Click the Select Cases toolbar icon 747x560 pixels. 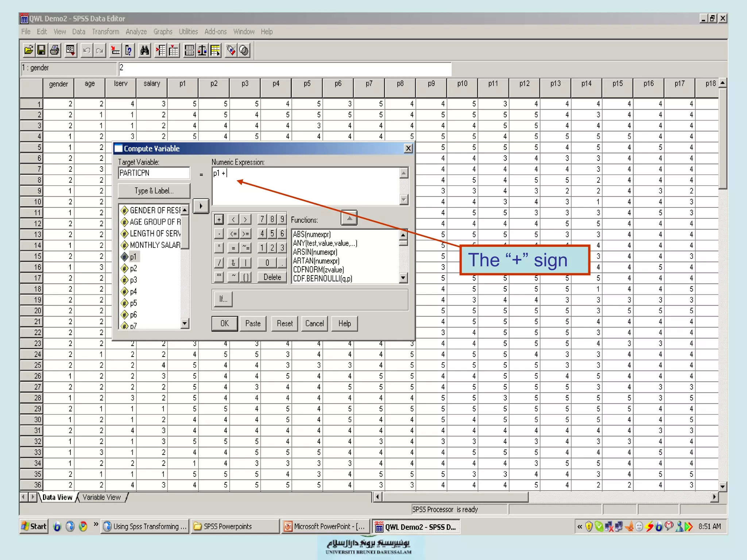tap(215, 50)
